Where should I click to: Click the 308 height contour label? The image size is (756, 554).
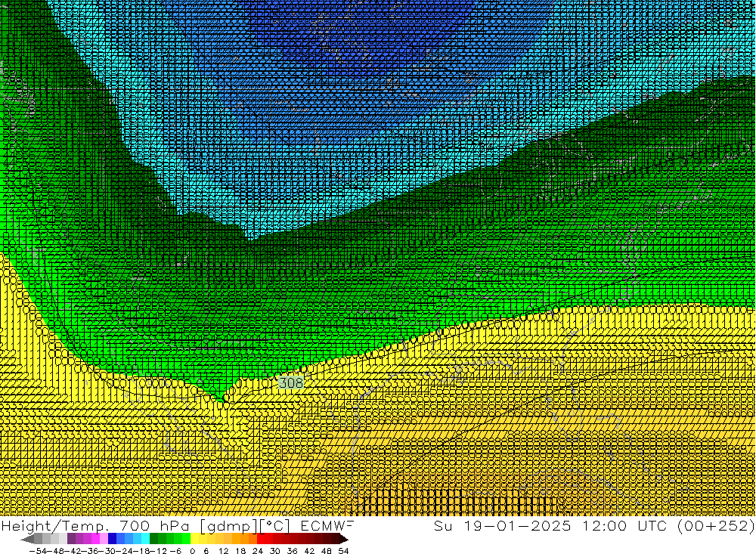point(291,383)
